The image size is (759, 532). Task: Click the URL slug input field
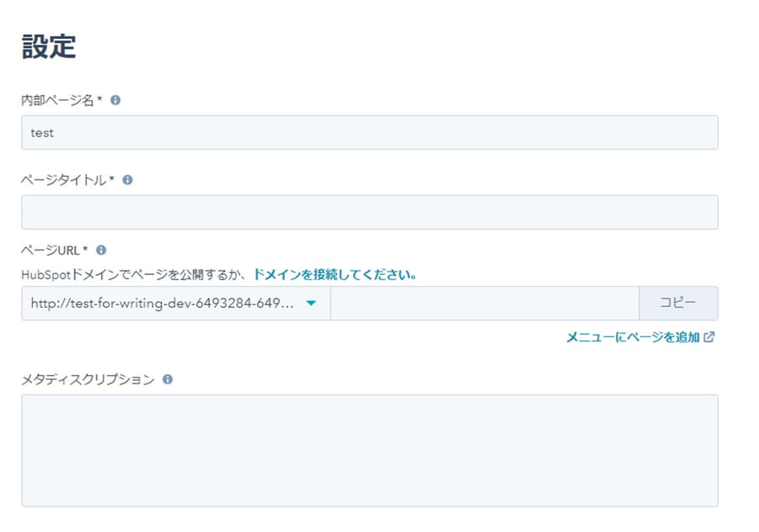point(485,304)
